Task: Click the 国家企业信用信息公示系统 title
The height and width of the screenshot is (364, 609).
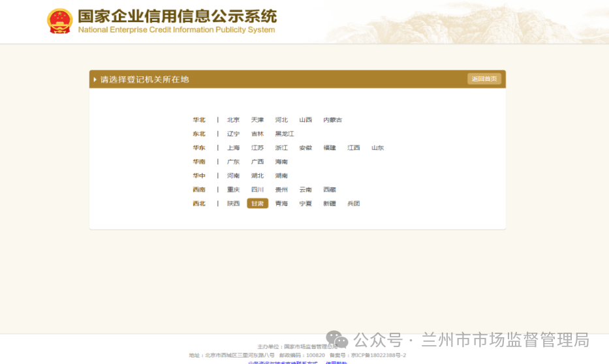Action: click(177, 16)
